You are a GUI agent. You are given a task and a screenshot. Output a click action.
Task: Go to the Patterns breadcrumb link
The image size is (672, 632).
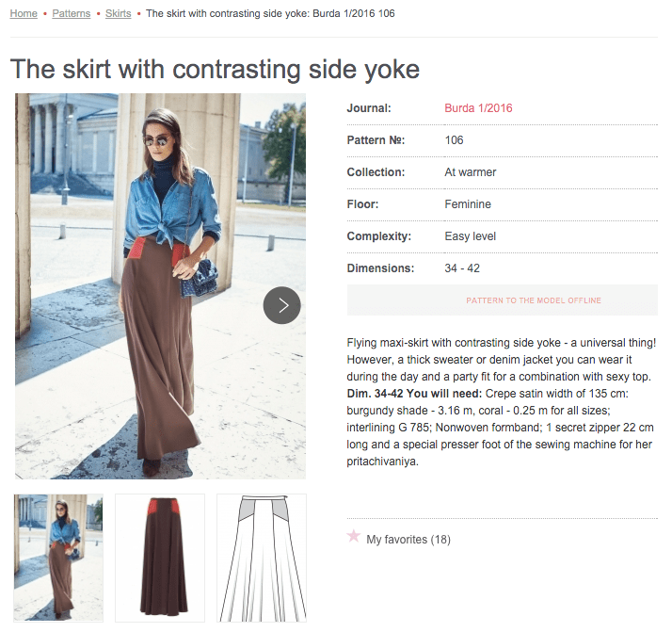point(72,14)
